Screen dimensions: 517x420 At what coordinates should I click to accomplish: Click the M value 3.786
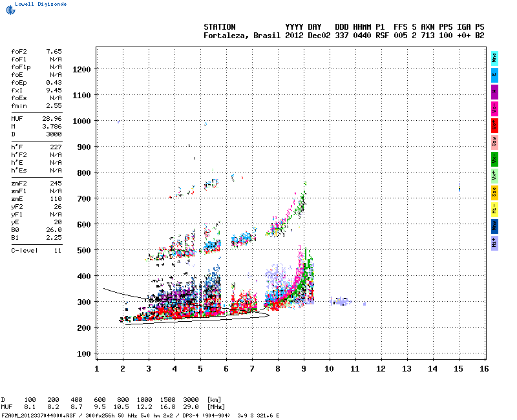click(x=52, y=127)
